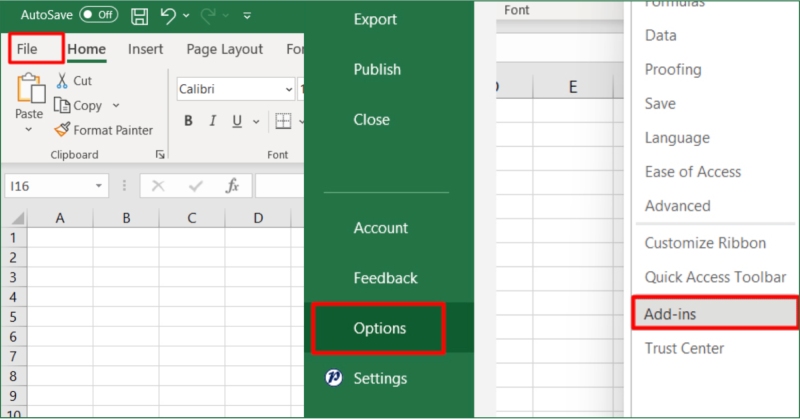
Task: Choose Close in the File menu
Action: click(x=371, y=119)
